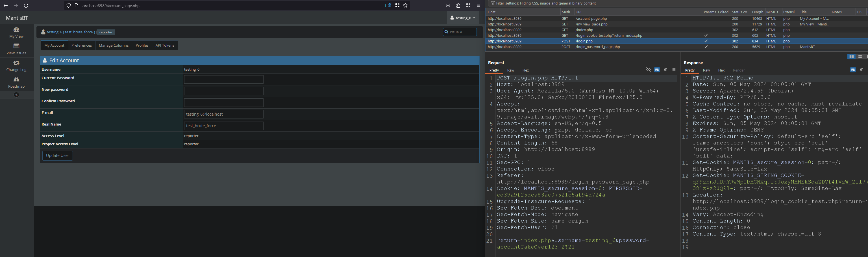Reload the browser page
The height and width of the screenshot is (257, 868).
tap(26, 6)
